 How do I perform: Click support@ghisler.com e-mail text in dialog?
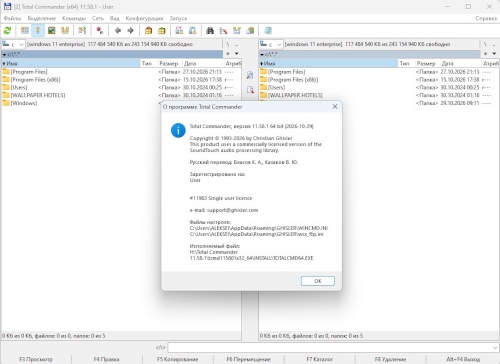[x=232, y=210]
